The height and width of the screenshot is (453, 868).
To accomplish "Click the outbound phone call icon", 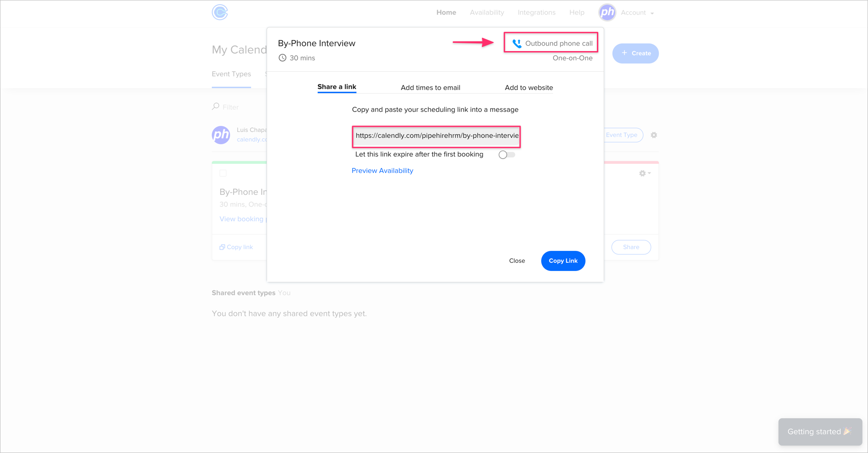I will [x=517, y=43].
